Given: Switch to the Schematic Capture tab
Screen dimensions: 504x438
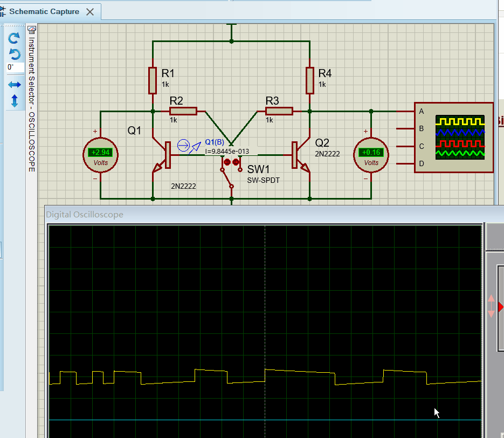Looking at the screenshot, I should (43, 11).
